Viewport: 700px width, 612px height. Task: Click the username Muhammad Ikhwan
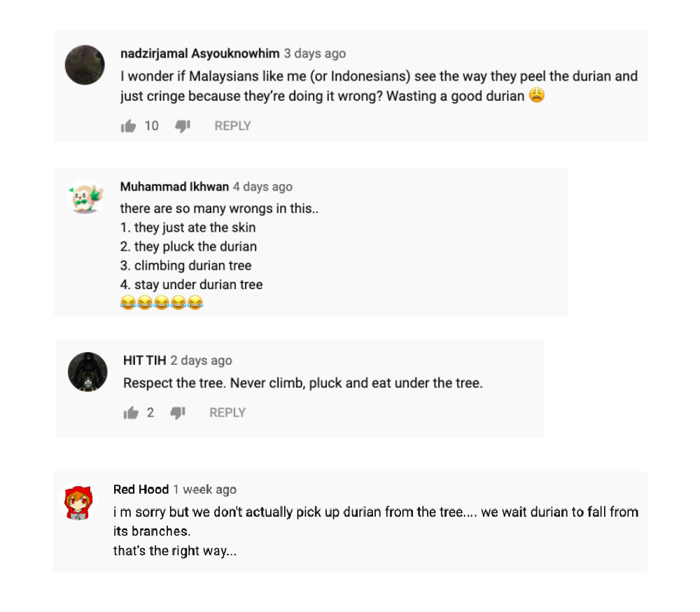click(174, 187)
